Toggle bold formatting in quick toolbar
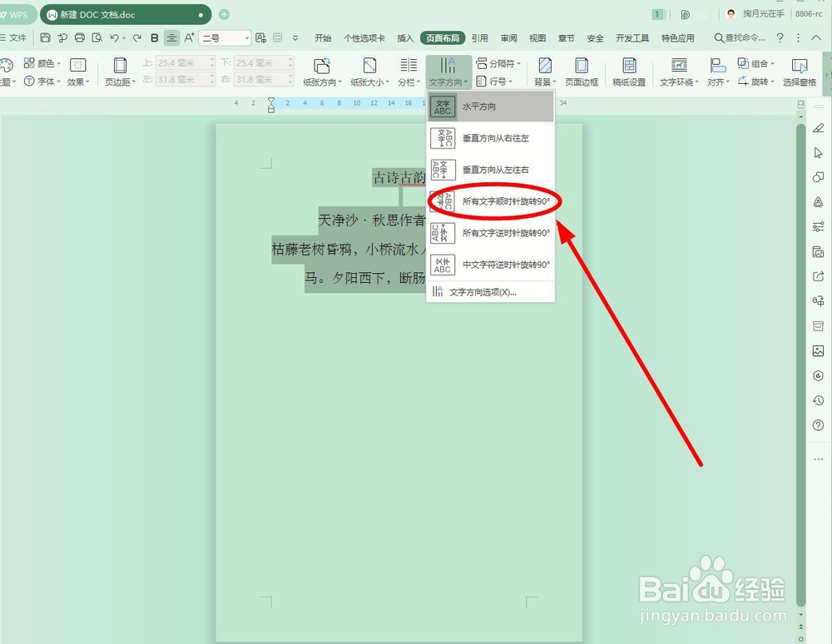 point(155,37)
